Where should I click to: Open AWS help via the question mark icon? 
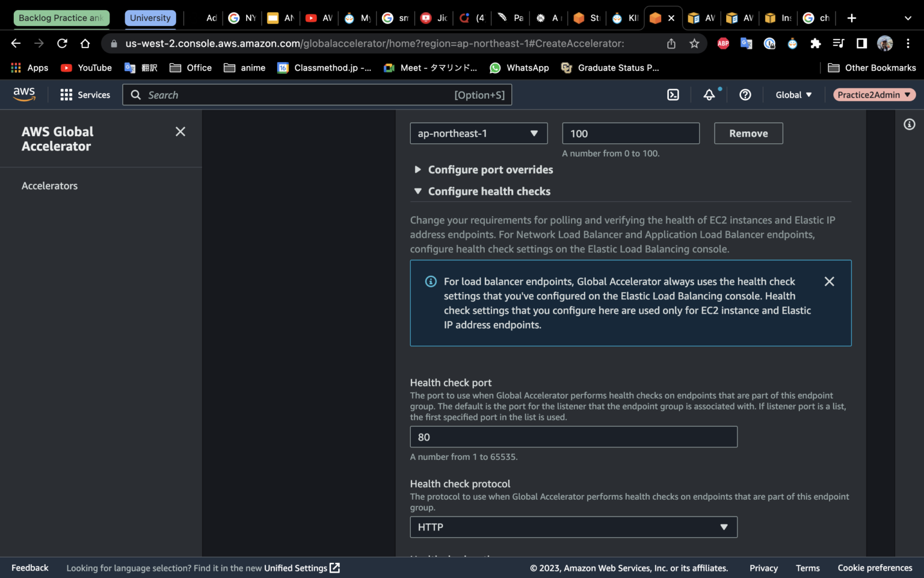[745, 95]
